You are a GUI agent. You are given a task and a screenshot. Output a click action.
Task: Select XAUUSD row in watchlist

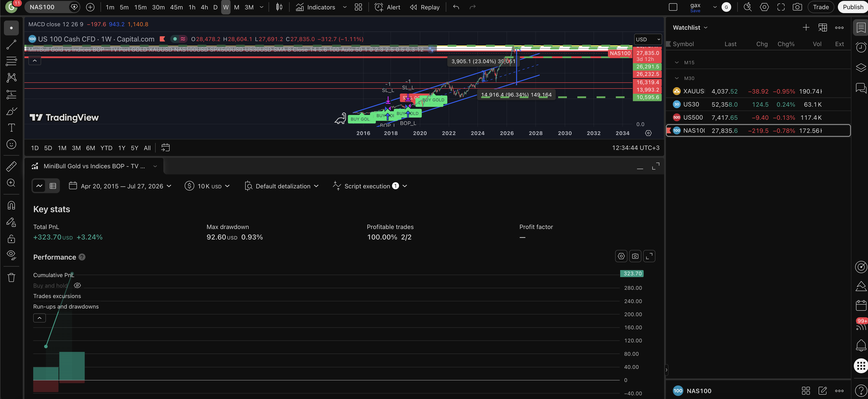[x=758, y=91]
